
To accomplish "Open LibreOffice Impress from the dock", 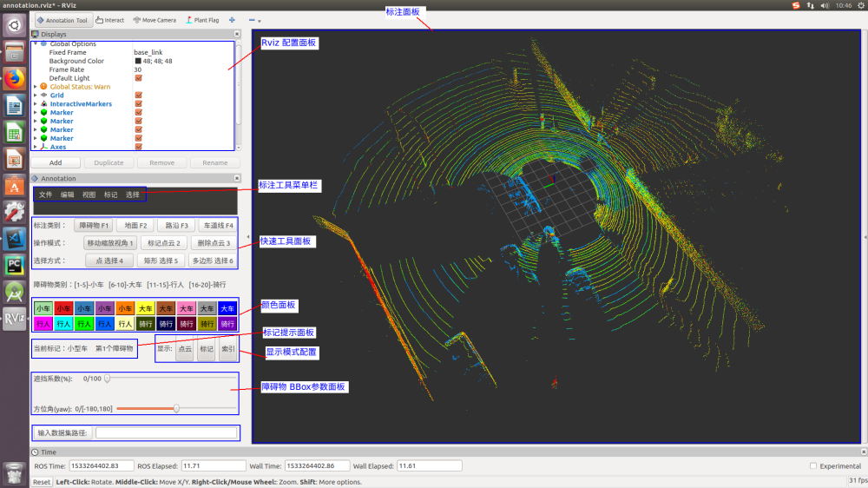I will [x=15, y=159].
